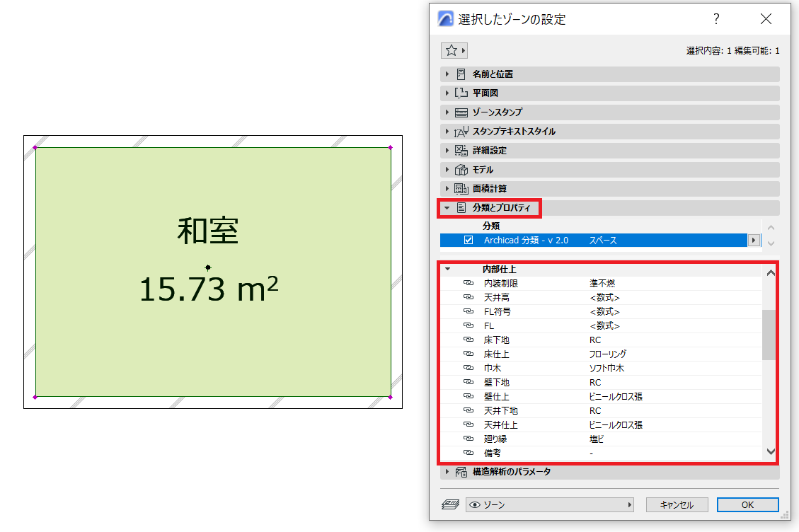The width and height of the screenshot is (799, 532).
Task: Click the ゾーンスタンプ panel icon
Action: point(461,112)
